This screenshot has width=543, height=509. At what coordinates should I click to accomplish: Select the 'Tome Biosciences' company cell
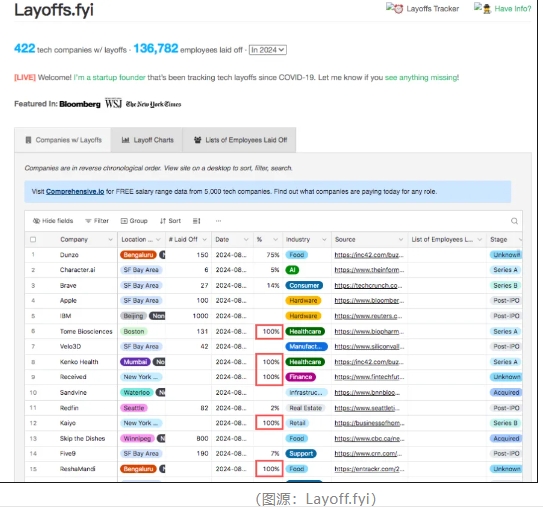click(86, 331)
